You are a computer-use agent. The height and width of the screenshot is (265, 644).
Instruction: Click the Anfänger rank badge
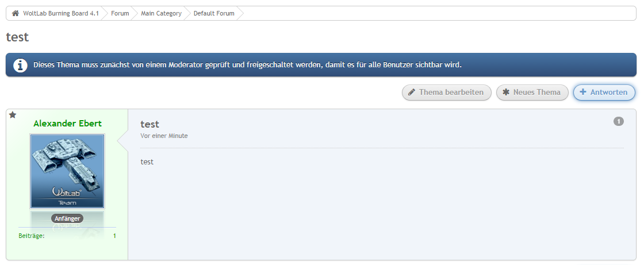pos(67,218)
